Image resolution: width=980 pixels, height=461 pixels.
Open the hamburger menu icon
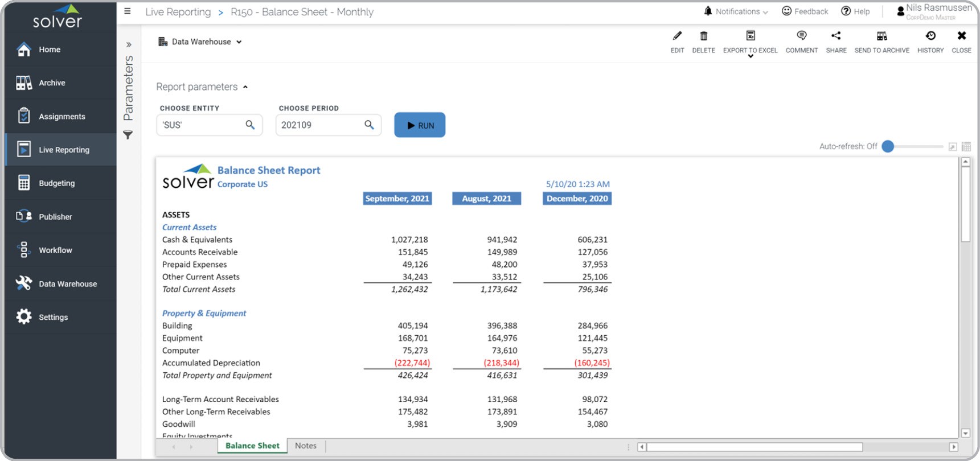pyautogui.click(x=128, y=11)
